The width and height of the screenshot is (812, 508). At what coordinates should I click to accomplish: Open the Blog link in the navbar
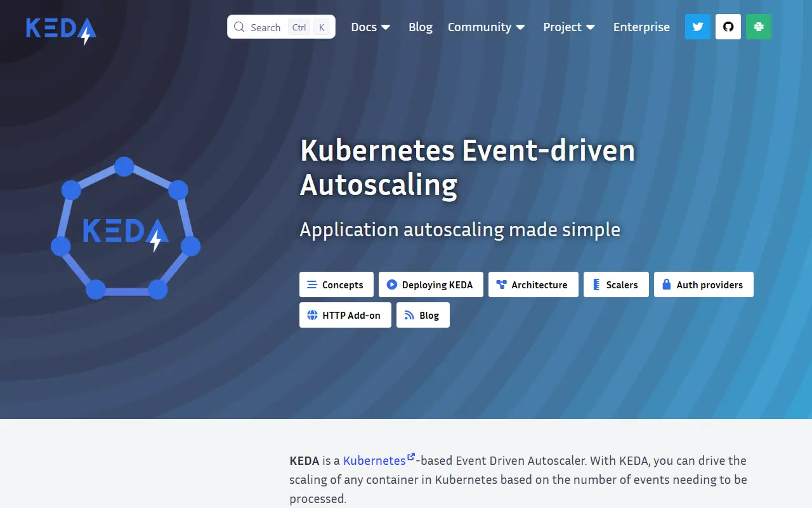click(421, 27)
